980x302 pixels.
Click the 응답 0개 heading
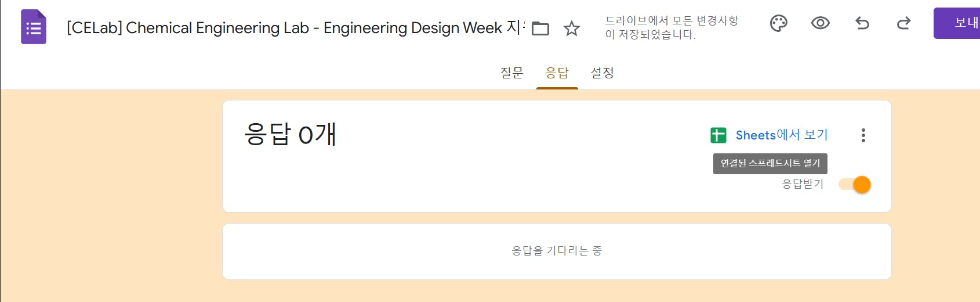tap(290, 134)
